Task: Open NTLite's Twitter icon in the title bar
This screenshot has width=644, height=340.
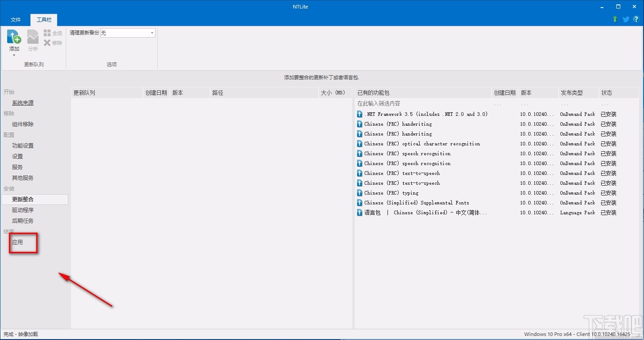Action: pyautogui.click(x=626, y=19)
